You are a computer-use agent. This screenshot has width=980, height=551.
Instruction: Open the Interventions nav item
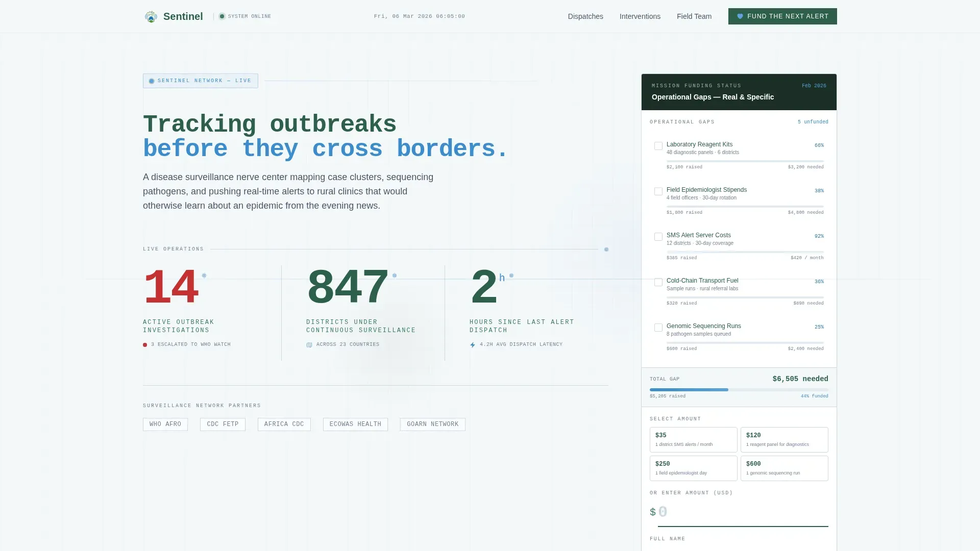[x=640, y=16]
